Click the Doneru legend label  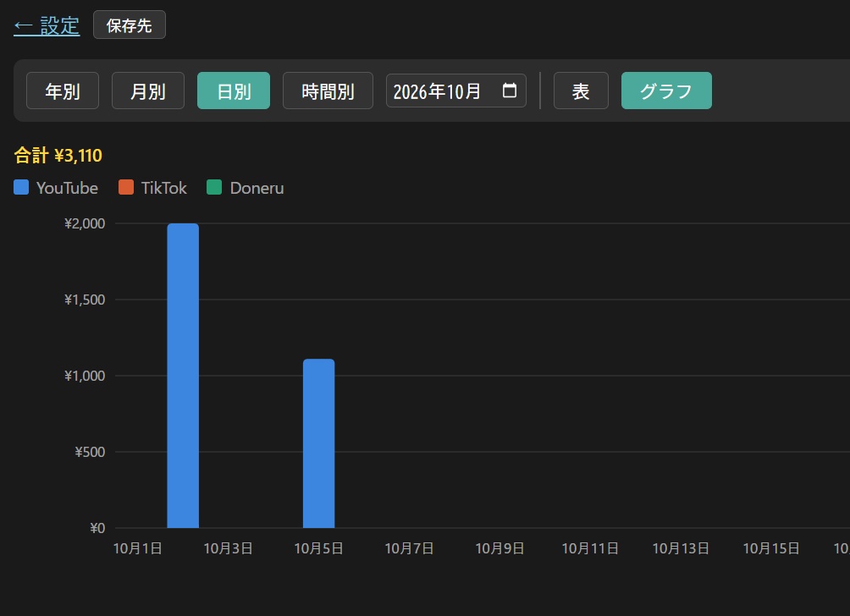pyautogui.click(x=257, y=188)
